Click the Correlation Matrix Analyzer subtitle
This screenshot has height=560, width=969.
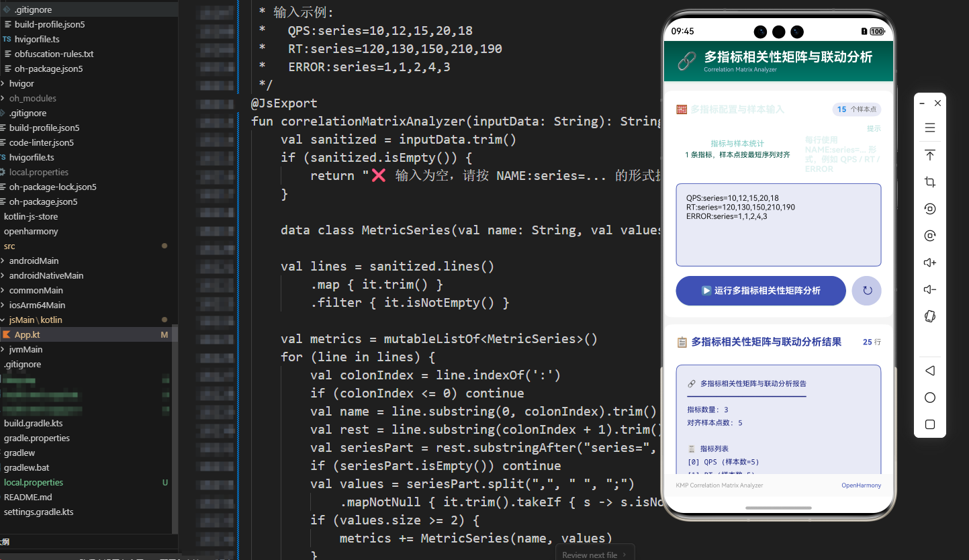click(740, 69)
